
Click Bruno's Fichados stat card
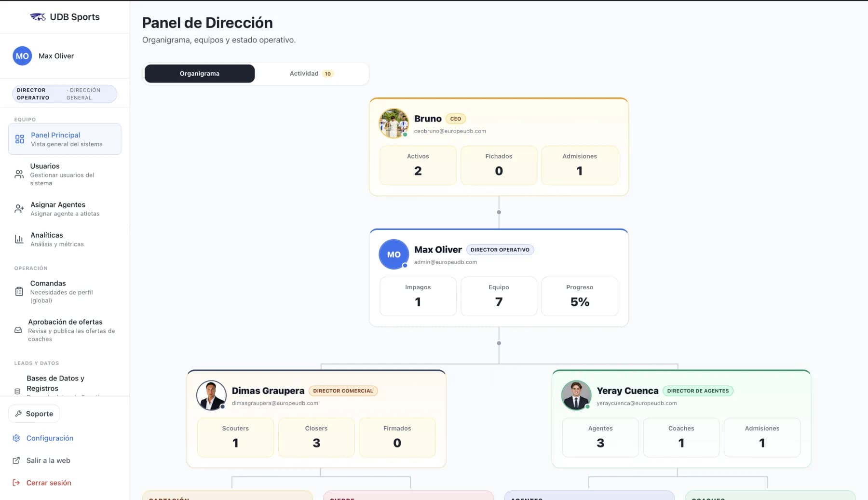click(499, 165)
